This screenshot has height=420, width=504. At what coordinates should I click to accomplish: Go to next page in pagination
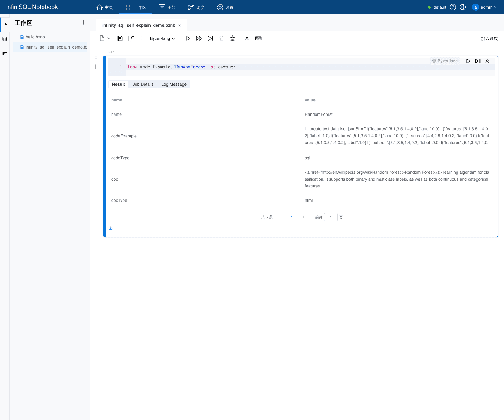click(x=303, y=217)
